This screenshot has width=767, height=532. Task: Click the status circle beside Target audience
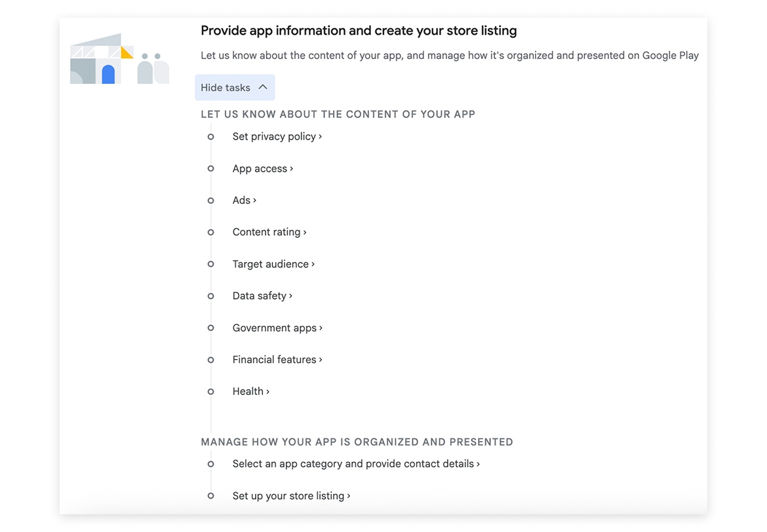click(x=210, y=264)
